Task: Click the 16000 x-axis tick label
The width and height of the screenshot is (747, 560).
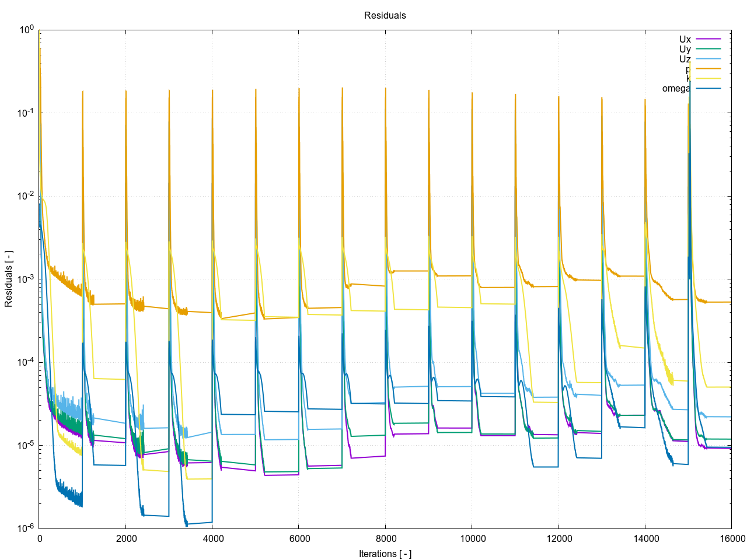Action: [x=731, y=538]
